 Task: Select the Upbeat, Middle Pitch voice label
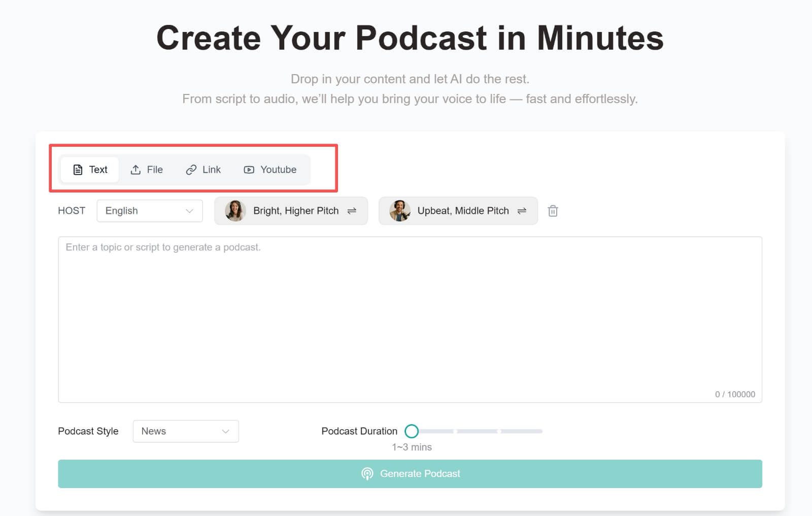[x=463, y=211]
